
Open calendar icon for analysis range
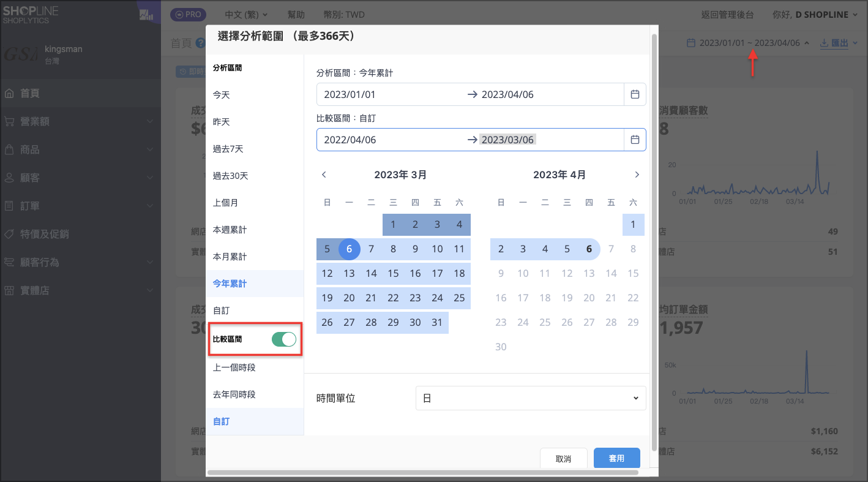click(635, 94)
